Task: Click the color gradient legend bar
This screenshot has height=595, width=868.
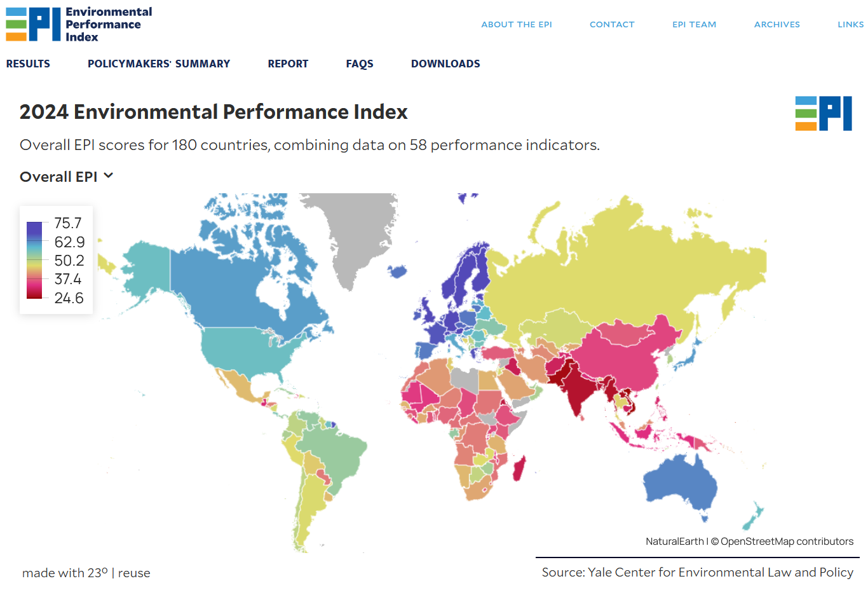Action: tap(34, 260)
